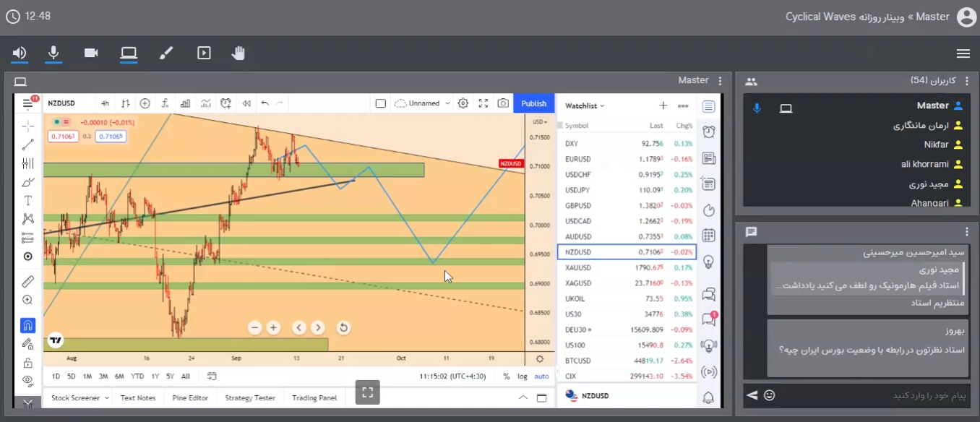Screen dimensions: 980x422
Task: Open chart settings gear icon
Action: pyautogui.click(x=463, y=103)
